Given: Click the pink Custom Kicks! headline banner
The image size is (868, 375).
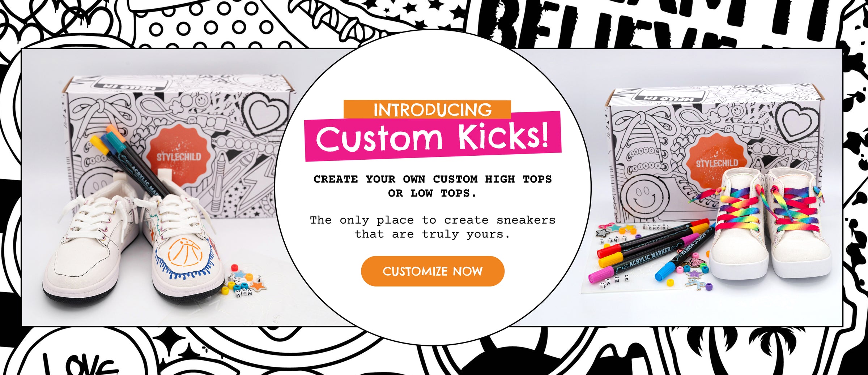Looking at the screenshot, I should click(x=433, y=137).
